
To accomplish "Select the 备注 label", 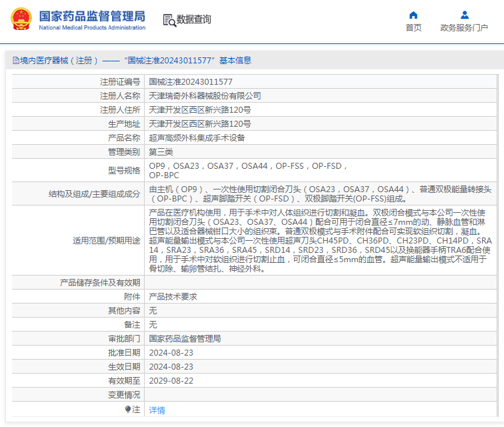I will (x=132, y=325).
